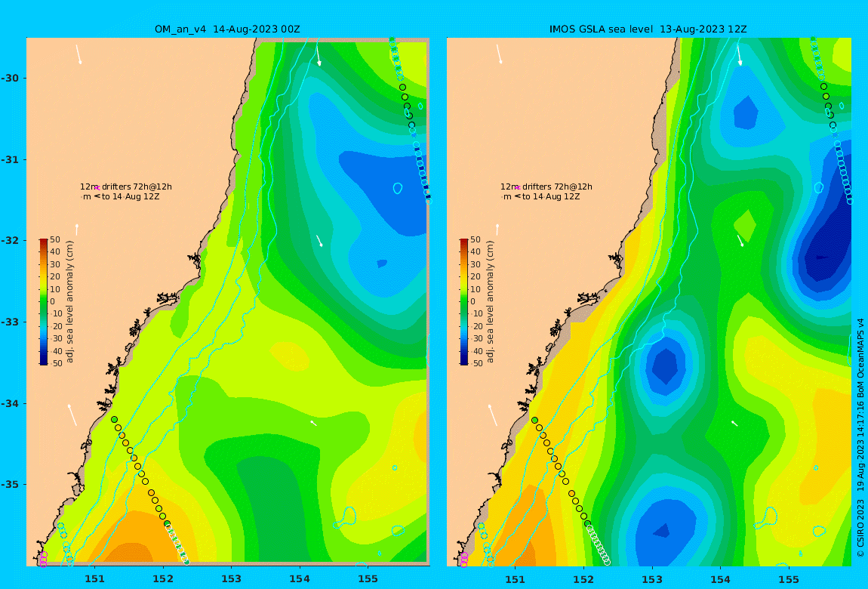Click longitude label 154 under IMOS GSLA map
Screen dimensions: 868x589
(720, 579)
